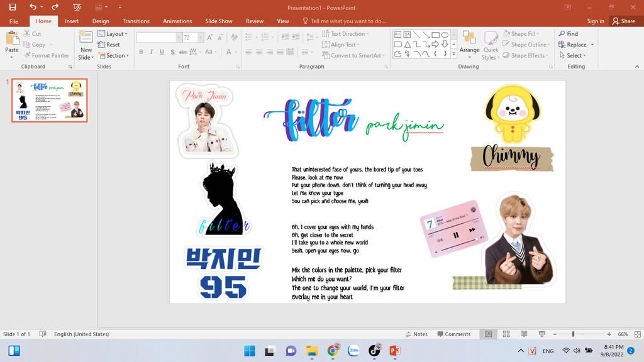The image size is (644, 362).
Task: Click the Undo arrow icon
Action: 33,7
